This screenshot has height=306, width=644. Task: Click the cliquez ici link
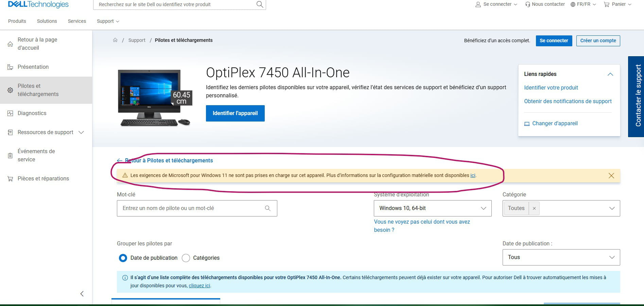click(199, 286)
